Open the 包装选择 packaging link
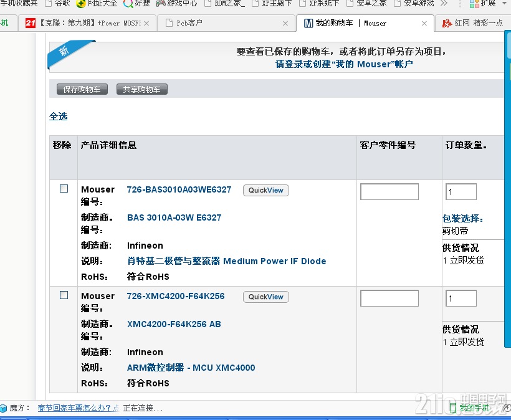Screen dimensions: 511x420 tap(463, 218)
